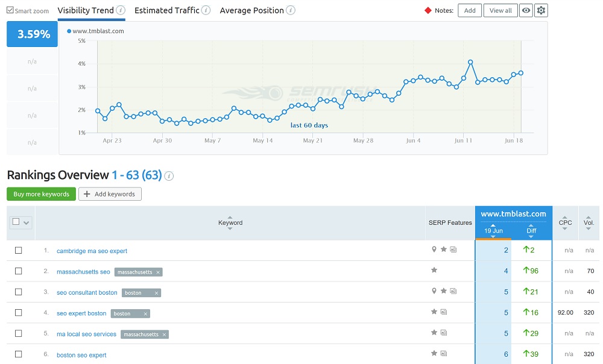Click star SERP icon for massachusetts seo
The image size is (603, 364).
[434, 270]
